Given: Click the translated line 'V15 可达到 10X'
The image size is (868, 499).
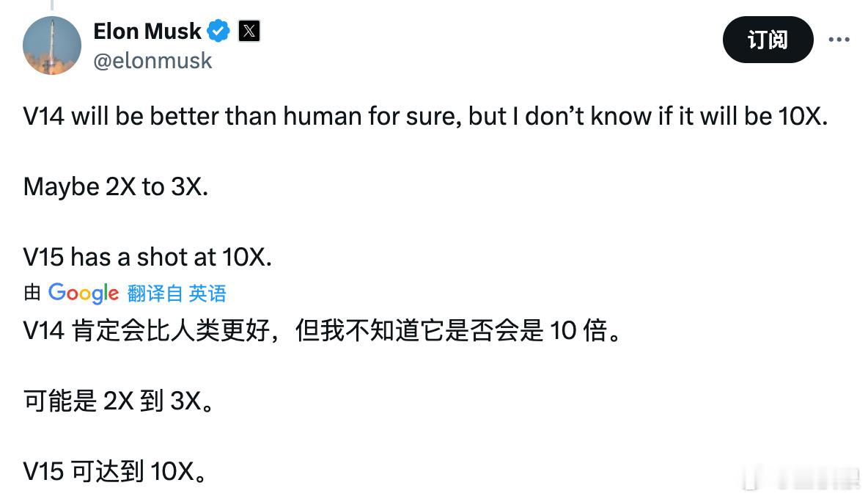Looking at the screenshot, I should [x=114, y=471].
